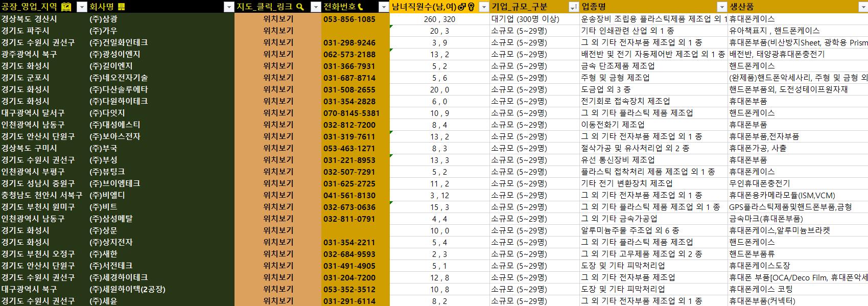Click the female symbol in the 남녀직원수 header
Viewport: 868px width, 306px height.
click(471, 7)
